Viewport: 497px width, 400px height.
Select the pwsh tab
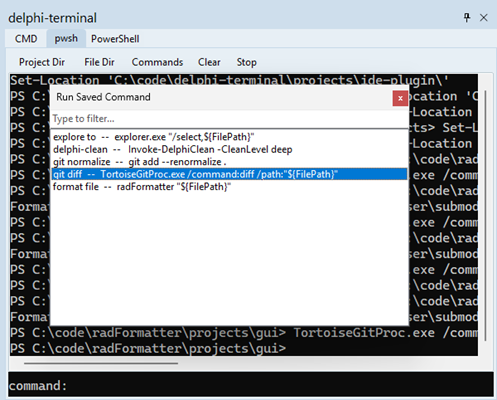(66, 38)
